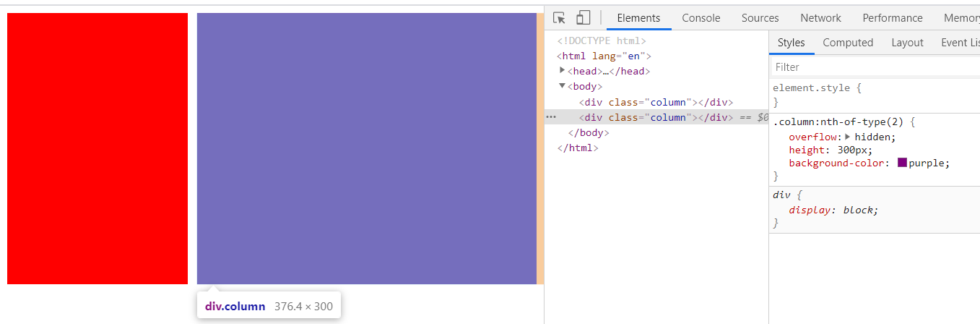Open the Performance tab
Image resolution: width=980 pixels, height=324 pixels.
(x=892, y=18)
